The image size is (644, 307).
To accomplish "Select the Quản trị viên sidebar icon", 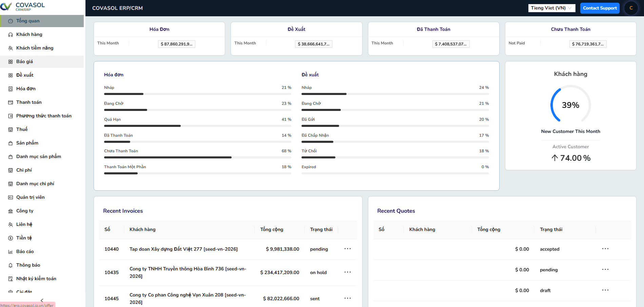I will [x=10, y=197].
